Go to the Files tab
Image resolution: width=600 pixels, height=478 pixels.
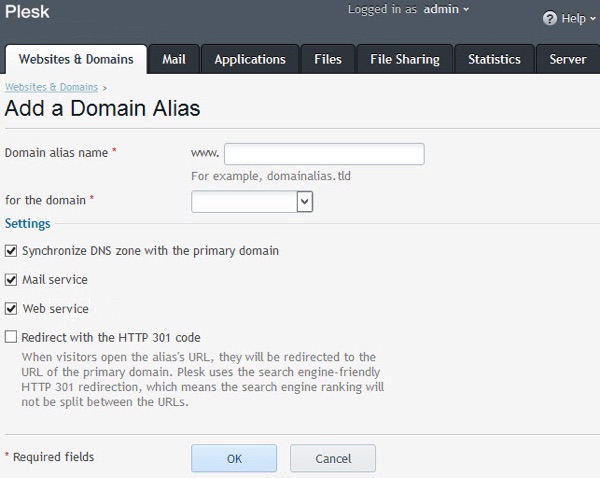[327, 59]
